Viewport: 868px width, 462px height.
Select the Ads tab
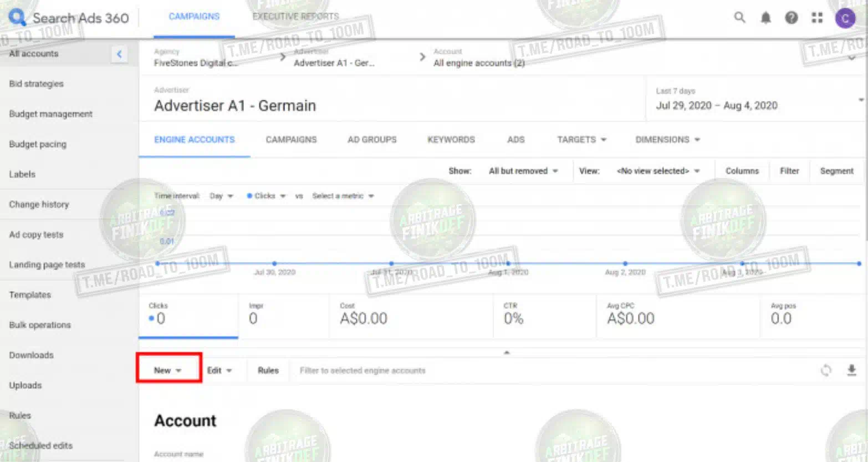coord(515,140)
